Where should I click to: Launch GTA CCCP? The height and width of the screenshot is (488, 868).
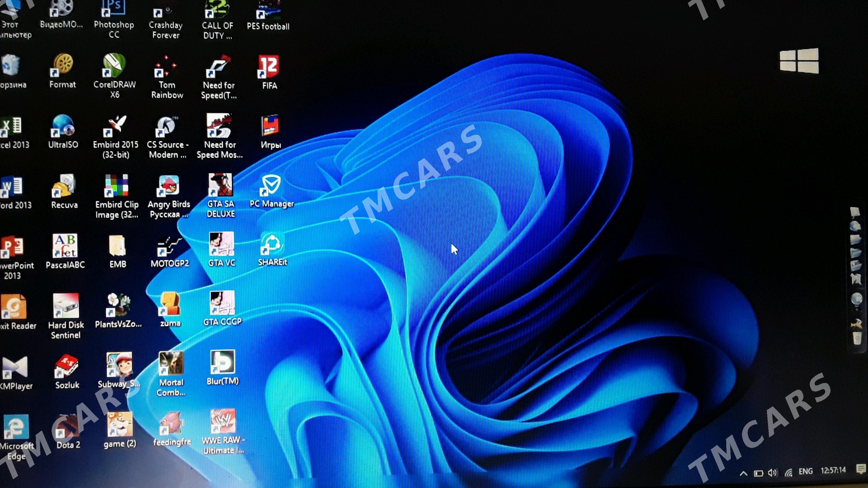pyautogui.click(x=222, y=309)
